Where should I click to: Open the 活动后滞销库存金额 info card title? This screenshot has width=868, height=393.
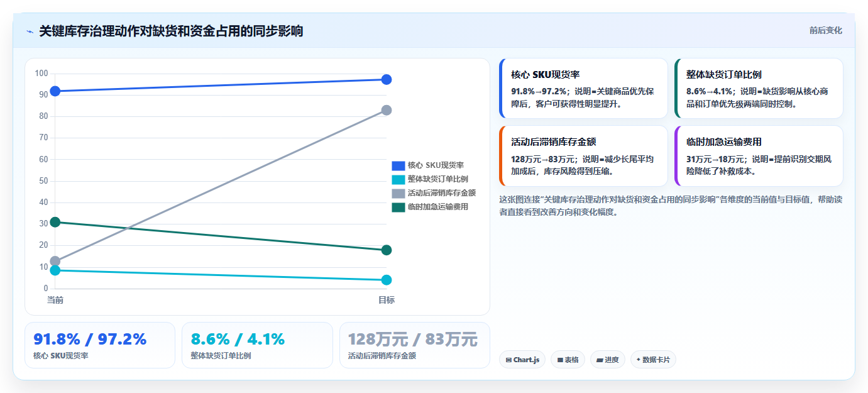tap(554, 142)
